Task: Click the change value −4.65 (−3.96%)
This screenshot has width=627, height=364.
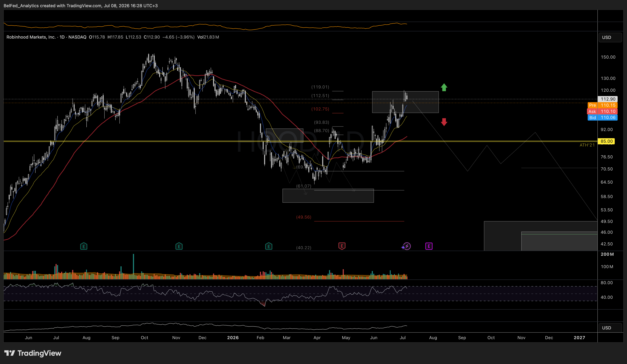Action: (178, 37)
